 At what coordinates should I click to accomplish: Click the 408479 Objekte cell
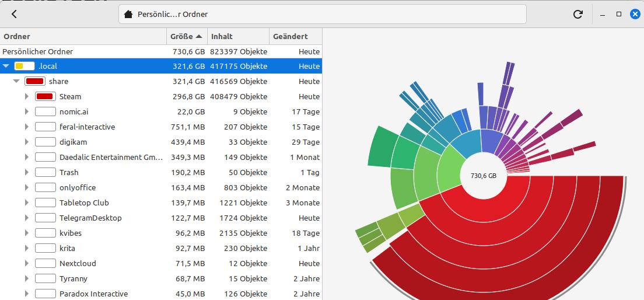[239, 96]
